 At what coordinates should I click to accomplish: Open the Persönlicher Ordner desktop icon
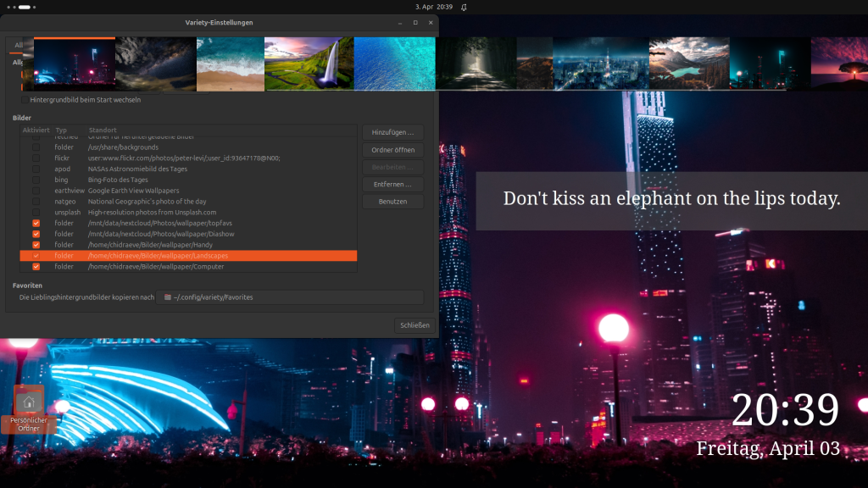coord(29,407)
